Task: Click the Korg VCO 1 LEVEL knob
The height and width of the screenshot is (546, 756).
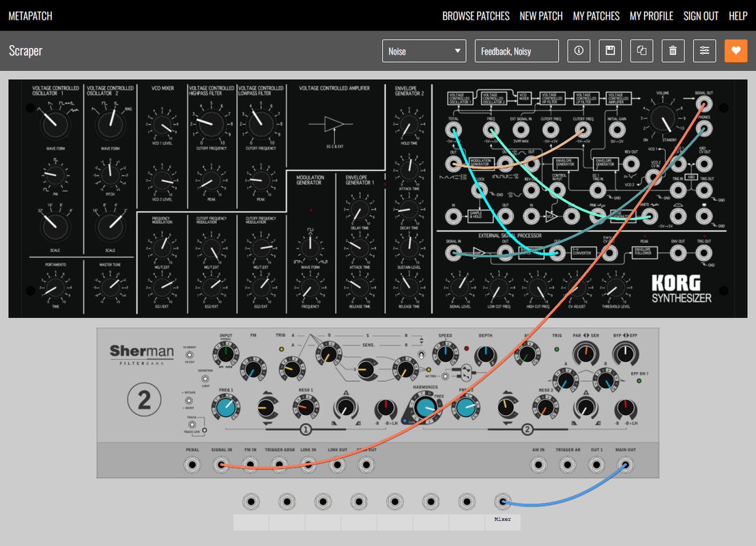Action: (162, 126)
